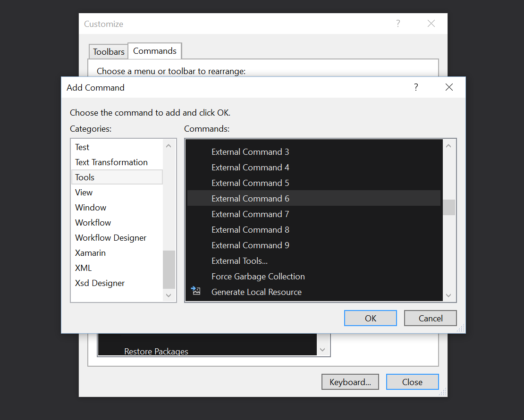Close the Customize dialog with the X
The width and height of the screenshot is (524, 420).
click(431, 24)
